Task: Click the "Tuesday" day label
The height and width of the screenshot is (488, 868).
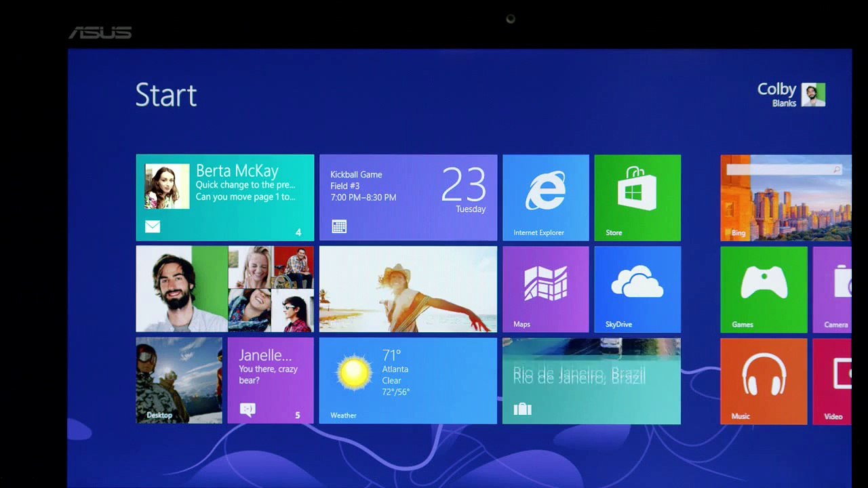Action: tap(471, 209)
